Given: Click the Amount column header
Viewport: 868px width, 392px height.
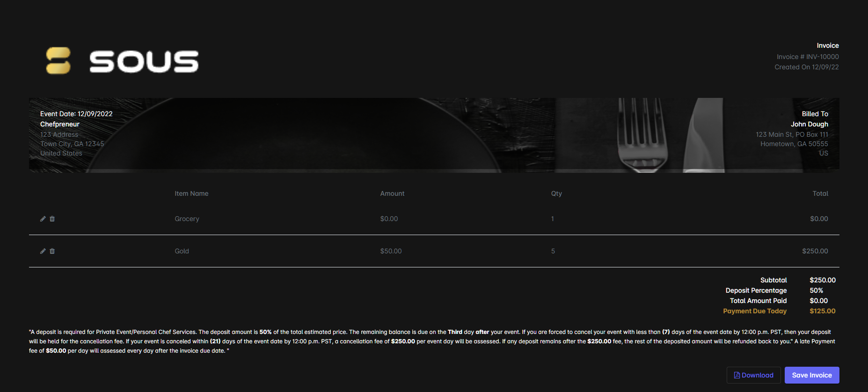Looking at the screenshot, I should (392, 193).
